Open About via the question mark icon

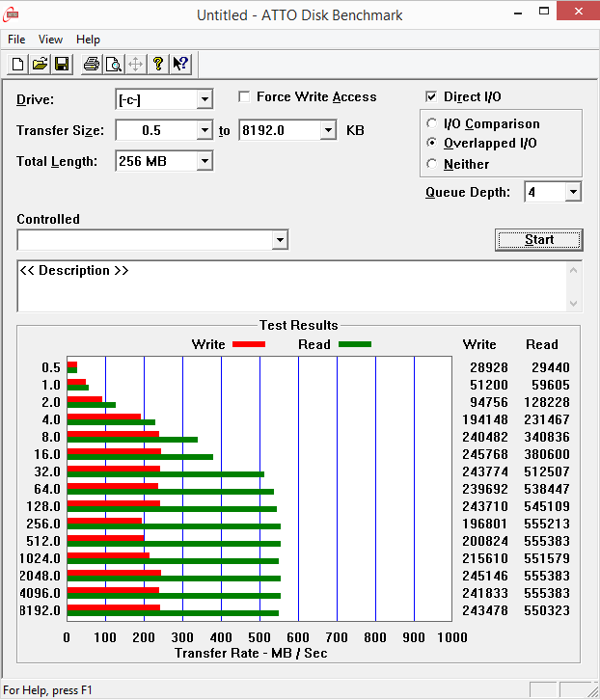coord(157,65)
